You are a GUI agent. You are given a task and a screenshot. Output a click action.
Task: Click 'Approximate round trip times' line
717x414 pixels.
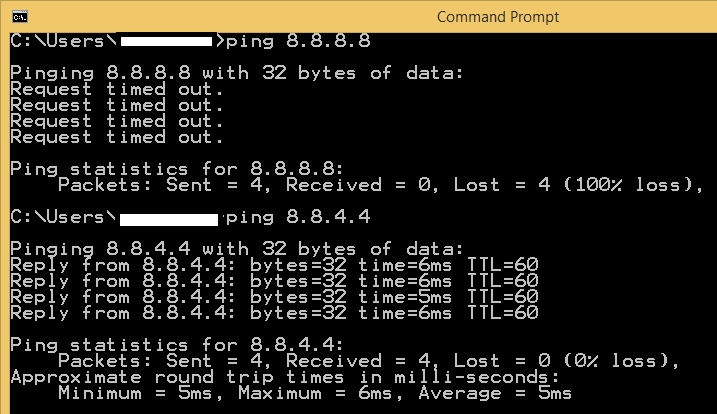[x=285, y=377]
